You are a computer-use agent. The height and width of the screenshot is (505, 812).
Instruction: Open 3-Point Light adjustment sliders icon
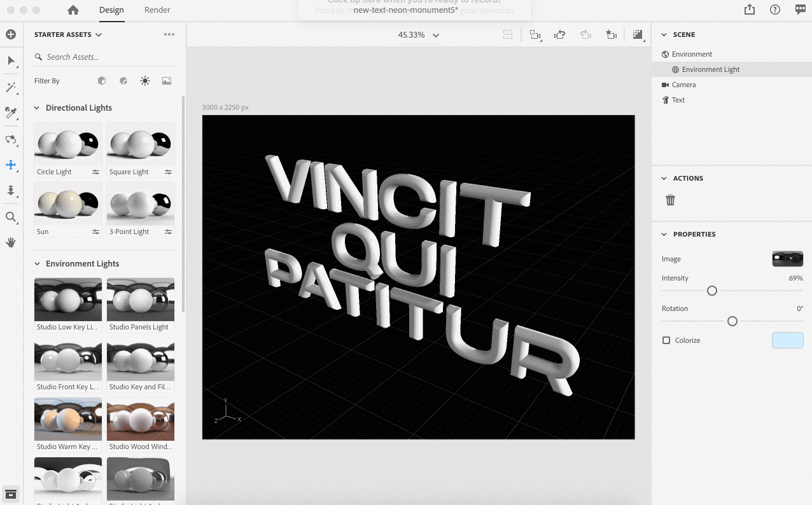pyautogui.click(x=168, y=232)
